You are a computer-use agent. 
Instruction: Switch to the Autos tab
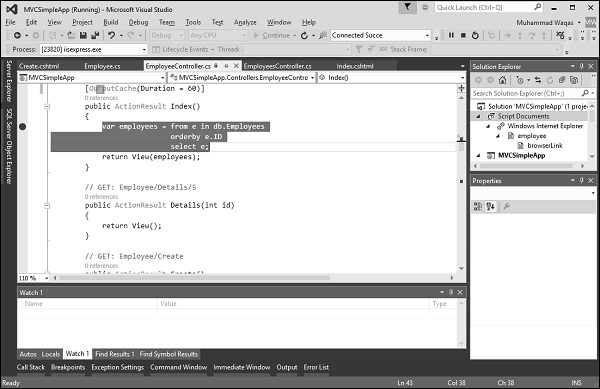click(28, 354)
